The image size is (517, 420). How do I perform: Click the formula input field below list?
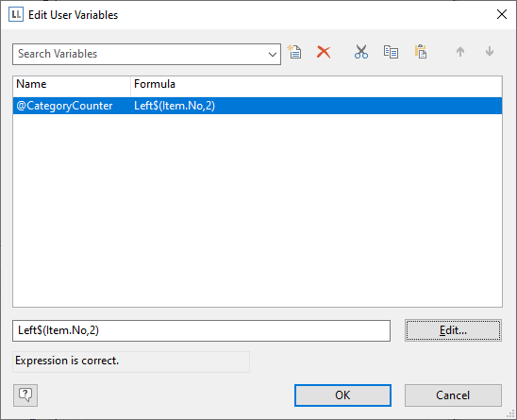pos(201,330)
